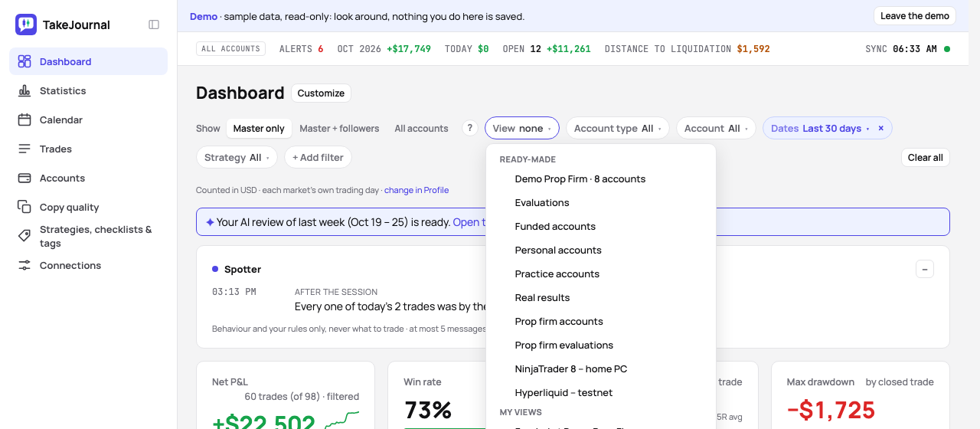Click TODAY $0 in status bar
980x429 pixels.
point(466,49)
